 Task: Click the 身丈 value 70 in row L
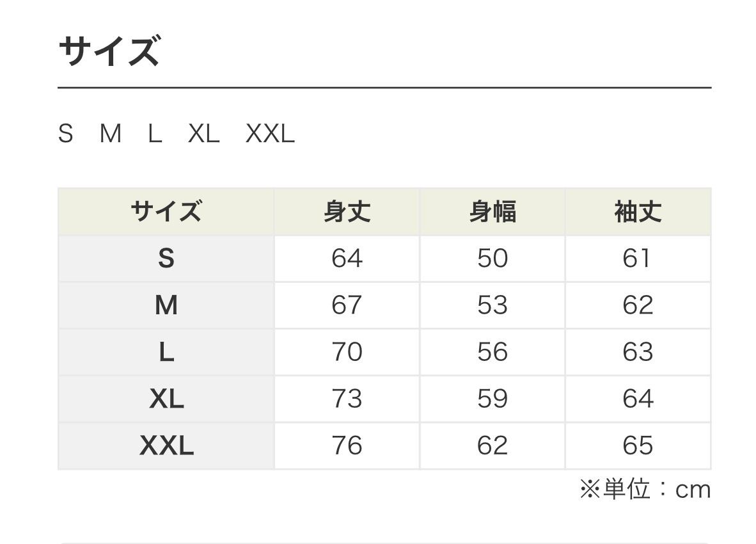tap(347, 352)
